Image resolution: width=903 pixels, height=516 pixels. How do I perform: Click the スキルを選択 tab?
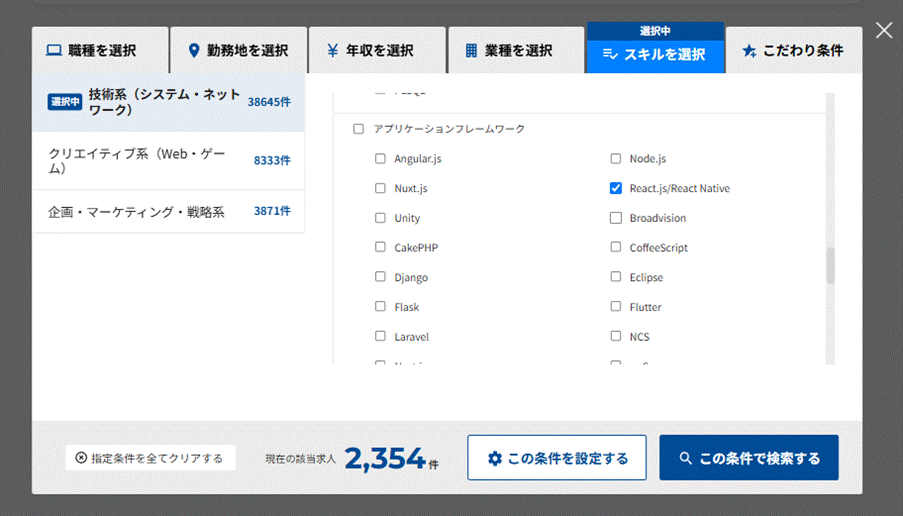tap(654, 54)
